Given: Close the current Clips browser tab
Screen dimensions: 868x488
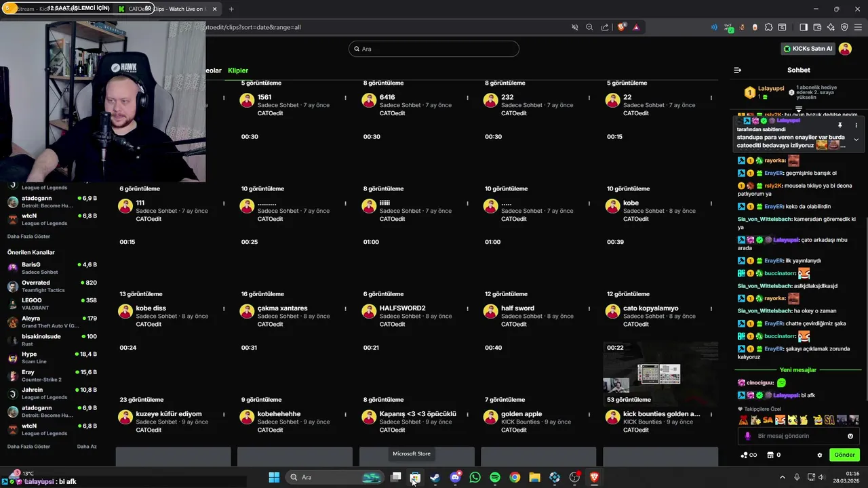Looking at the screenshot, I should coord(215,9).
